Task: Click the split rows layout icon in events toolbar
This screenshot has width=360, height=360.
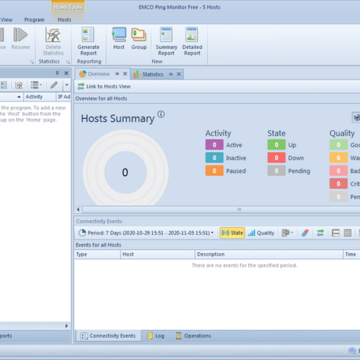Action: pos(336,233)
